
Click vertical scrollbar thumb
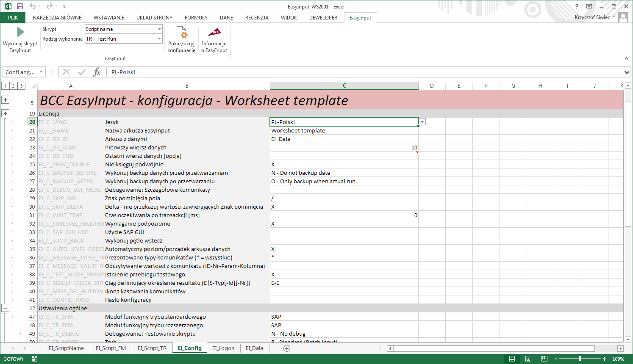[x=628, y=164]
